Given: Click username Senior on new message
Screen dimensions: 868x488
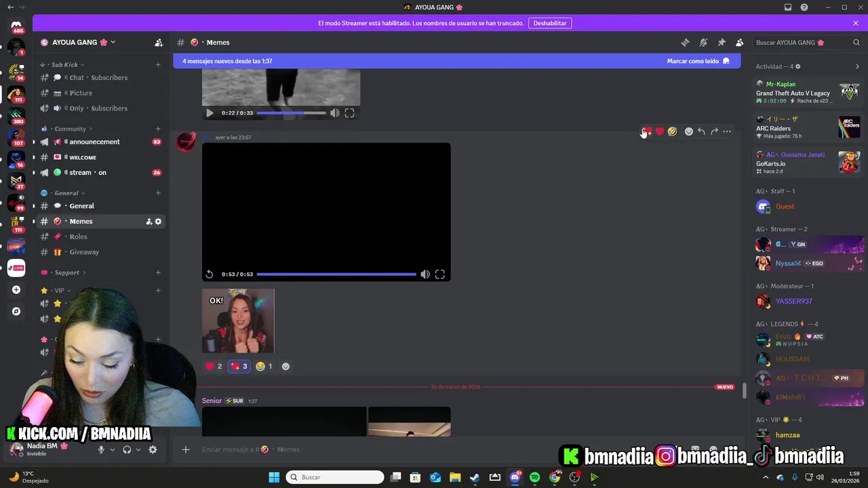Looking at the screenshot, I should (x=212, y=401).
